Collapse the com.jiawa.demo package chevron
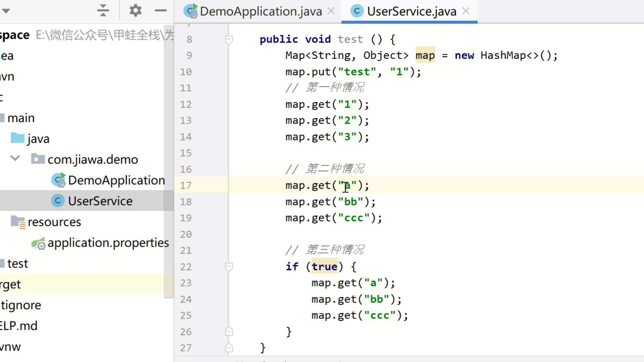 click(15, 158)
